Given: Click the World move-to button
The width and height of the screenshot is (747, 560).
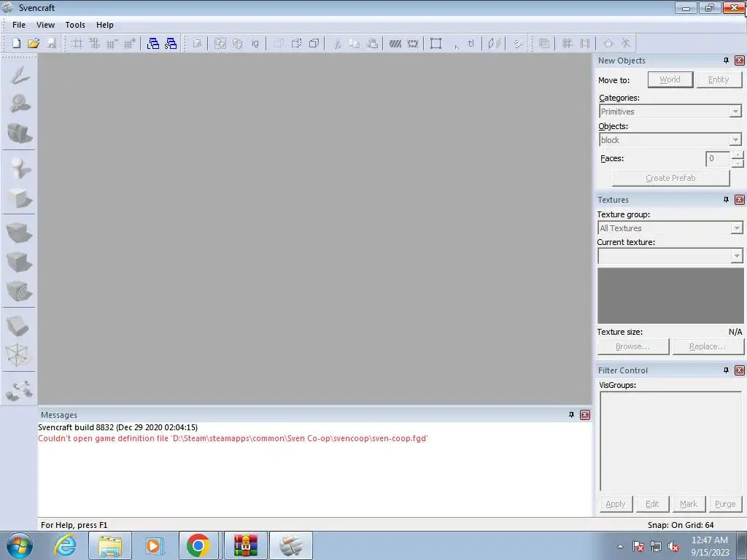Looking at the screenshot, I should [x=670, y=79].
